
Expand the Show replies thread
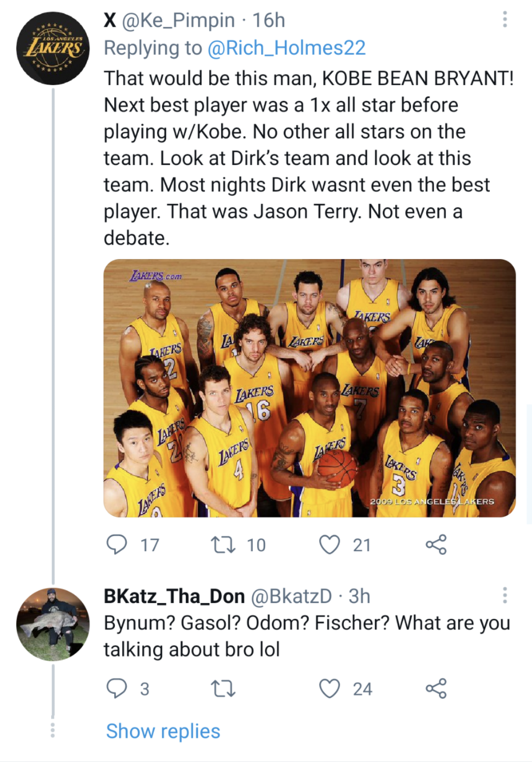tap(163, 731)
